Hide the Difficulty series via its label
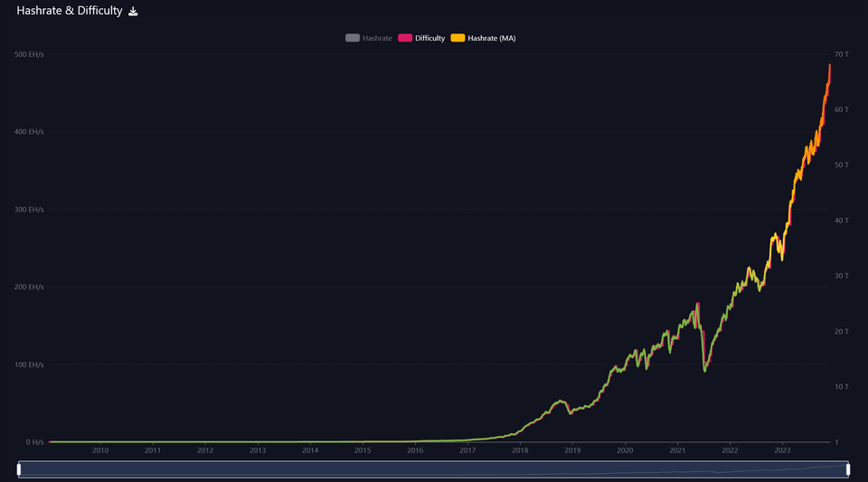Image resolution: width=868 pixels, height=482 pixels. pyautogui.click(x=429, y=38)
